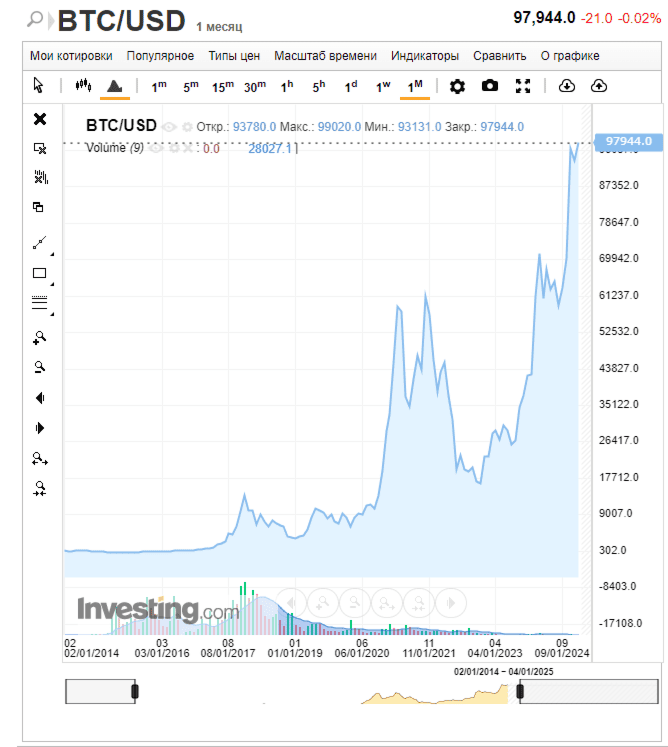Click the 01/01/2019 date axis label

294,653
